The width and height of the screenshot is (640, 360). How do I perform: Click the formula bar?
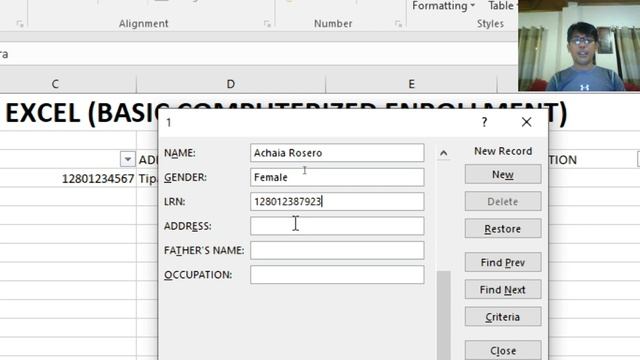click(259, 54)
